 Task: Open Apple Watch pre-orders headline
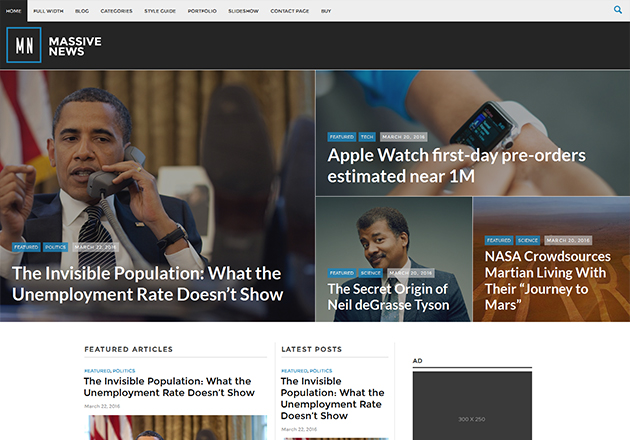coord(456,166)
